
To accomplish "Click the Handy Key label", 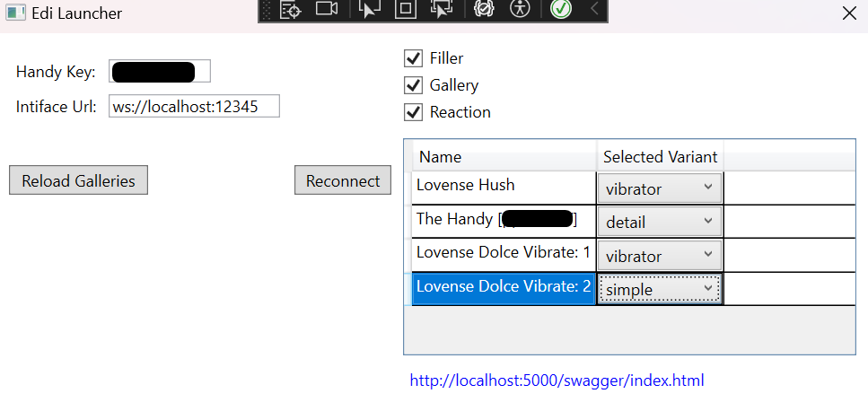I will click(x=56, y=72).
